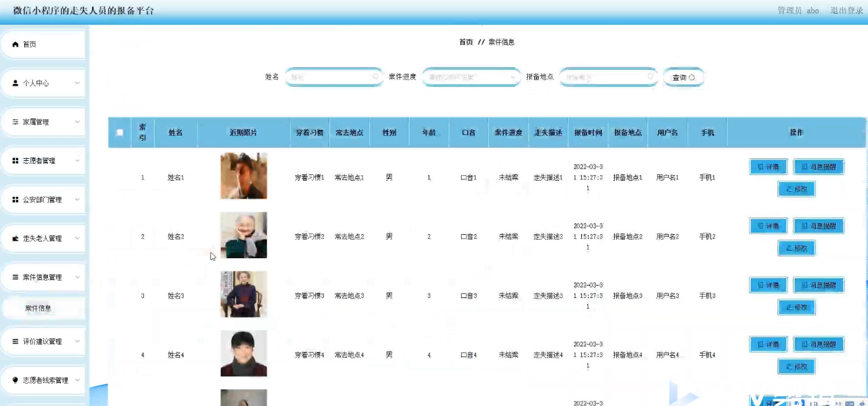Click 未结案 status in the 姓名4 row
The height and width of the screenshot is (406, 868).
(x=509, y=355)
